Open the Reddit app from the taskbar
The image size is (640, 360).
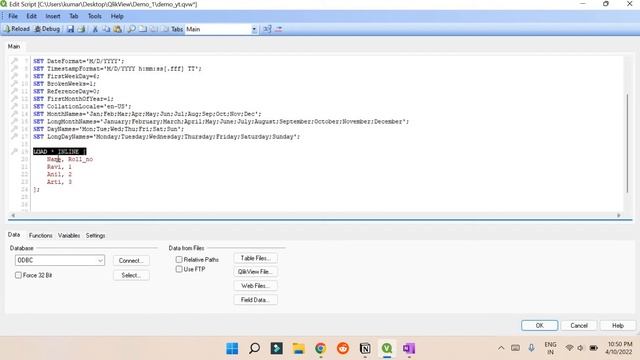(343, 348)
